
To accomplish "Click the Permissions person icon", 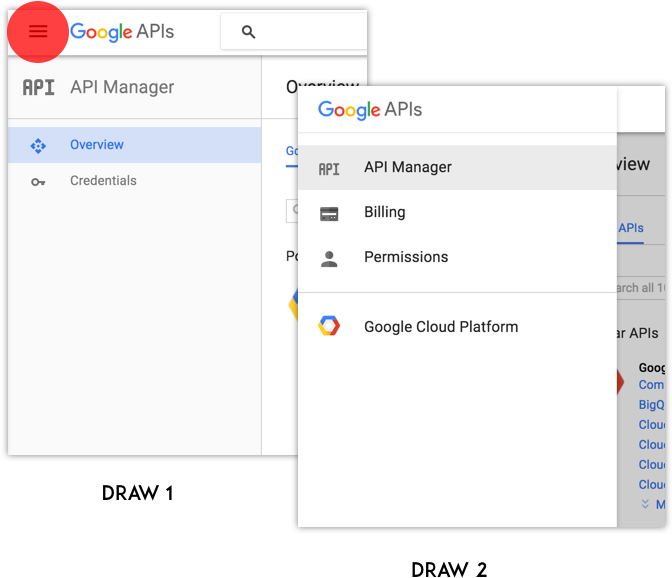I will [329, 258].
